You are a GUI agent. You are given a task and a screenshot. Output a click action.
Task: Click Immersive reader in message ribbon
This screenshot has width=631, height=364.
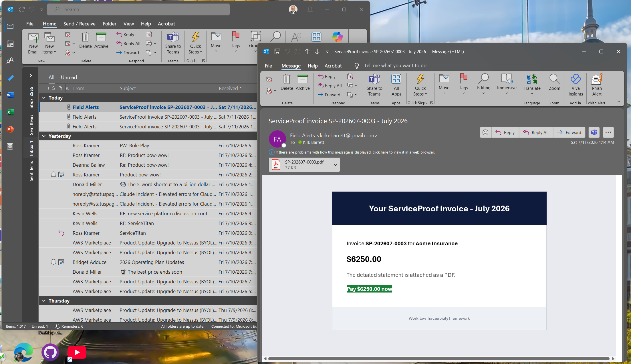pyautogui.click(x=507, y=84)
